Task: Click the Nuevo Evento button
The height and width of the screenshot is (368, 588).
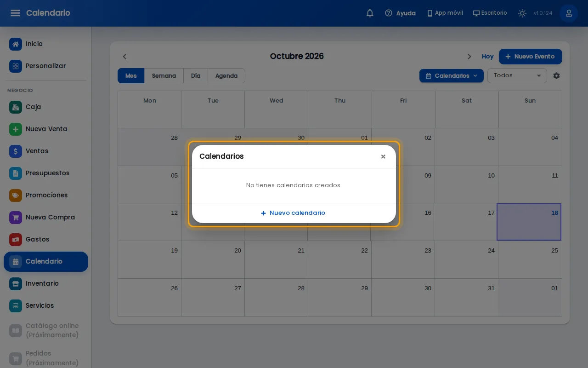Action: (531, 57)
